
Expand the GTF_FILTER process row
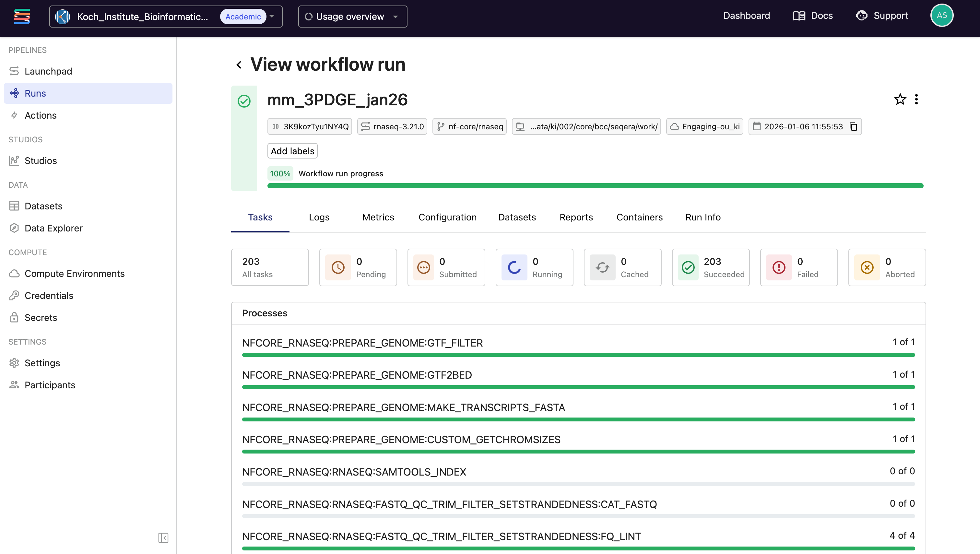click(362, 343)
